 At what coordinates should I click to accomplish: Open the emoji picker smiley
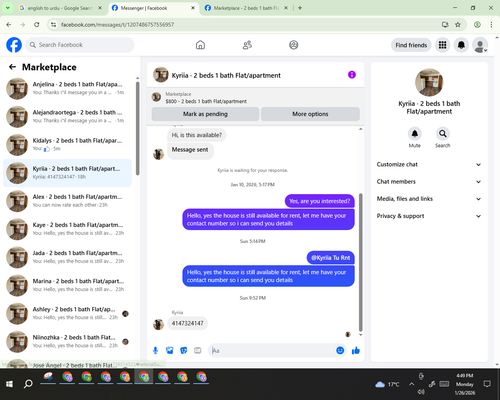click(x=340, y=350)
